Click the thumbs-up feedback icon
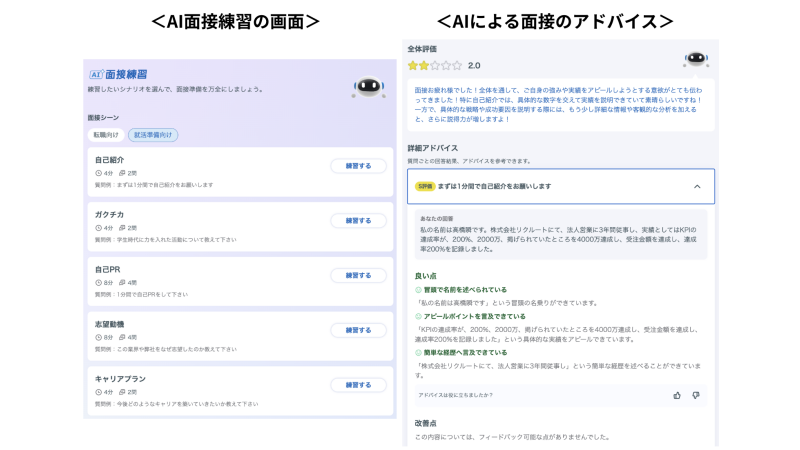The width and height of the screenshot is (800, 450). [x=677, y=395]
